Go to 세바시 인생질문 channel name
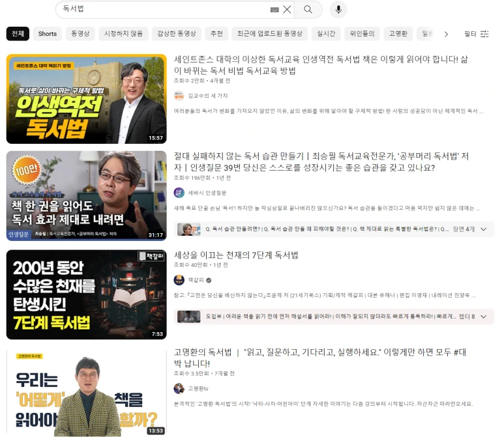 click(x=207, y=193)
